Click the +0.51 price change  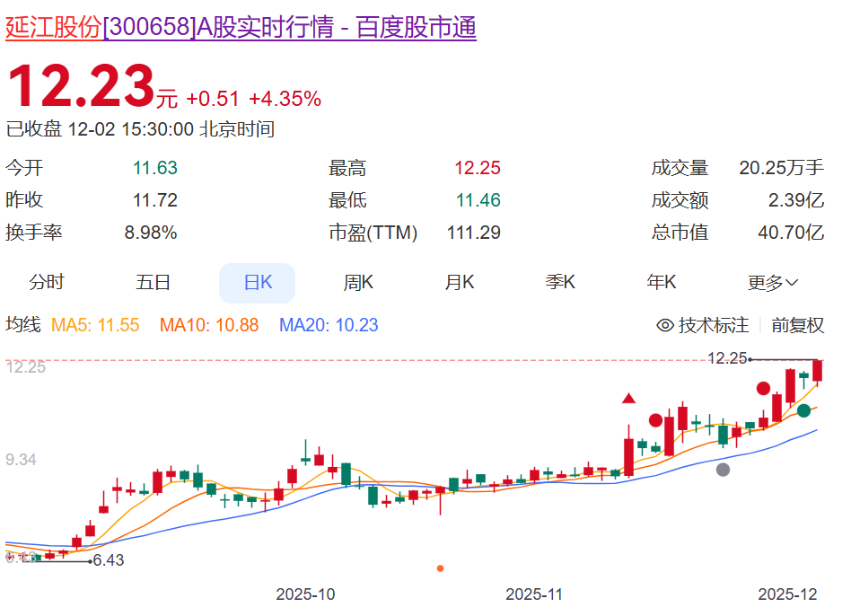[212, 99]
